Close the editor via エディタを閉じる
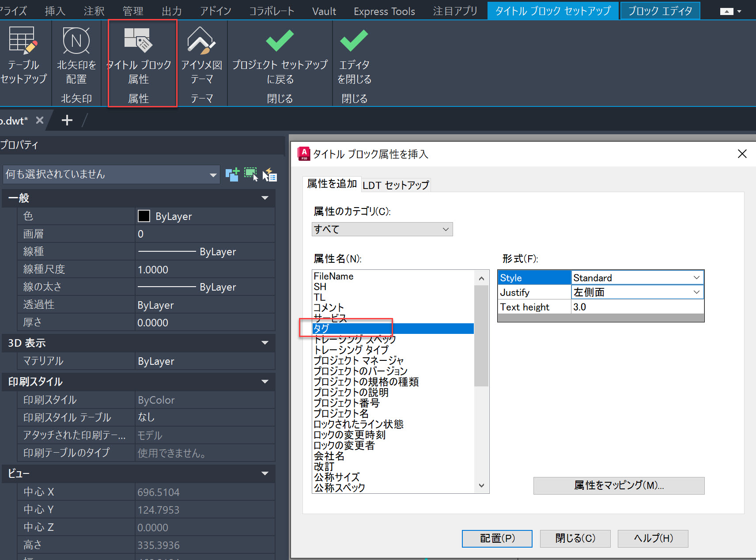Image resolution: width=756 pixels, height=560 pixels. [354, 55]
